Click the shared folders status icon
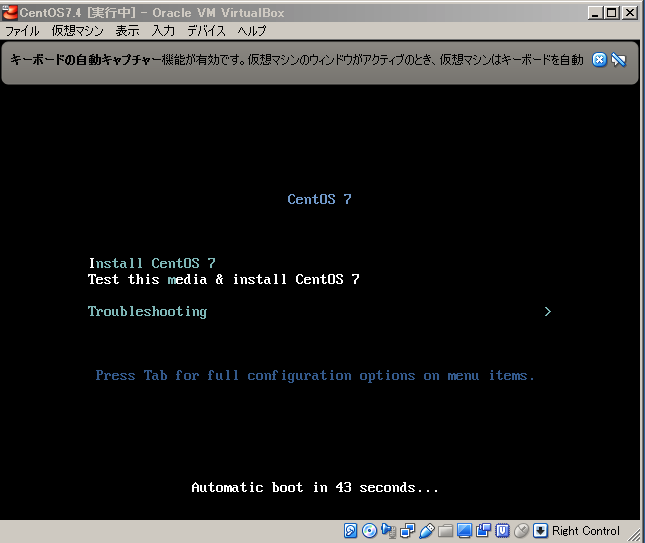 pyautogui.click(x=445, y=531)
